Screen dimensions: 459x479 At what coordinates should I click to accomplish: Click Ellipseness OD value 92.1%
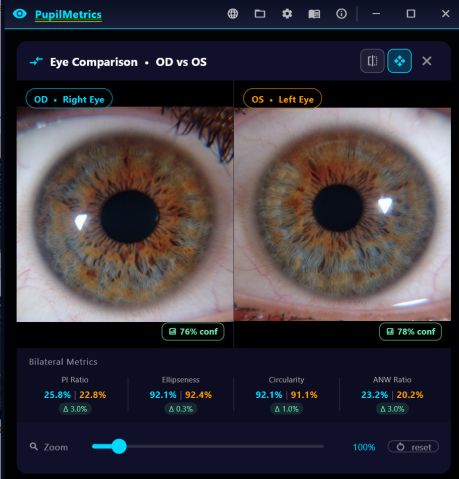163,395
